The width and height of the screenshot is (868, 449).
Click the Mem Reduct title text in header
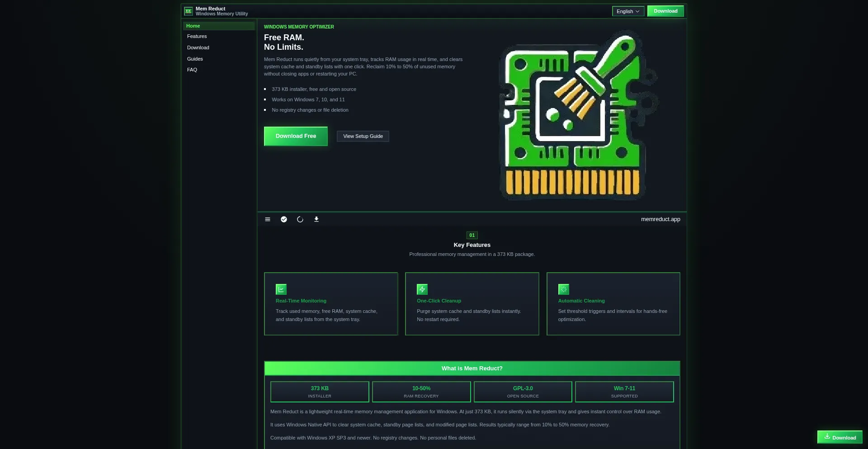[210, 9]
